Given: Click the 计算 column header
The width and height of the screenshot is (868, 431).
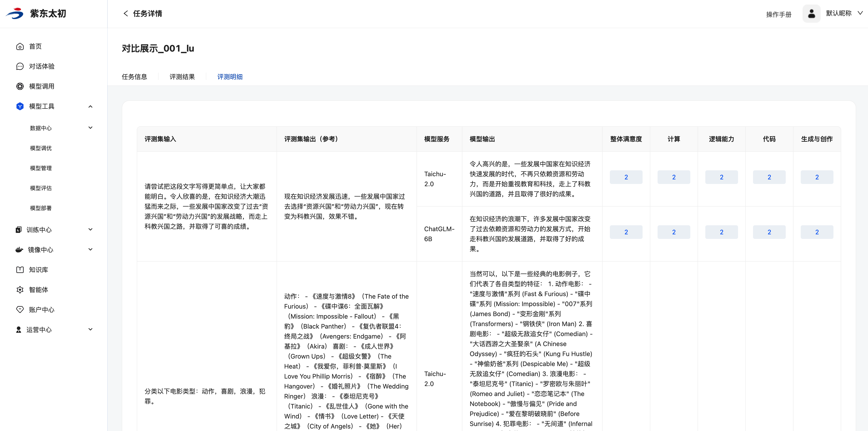Looking at the screenshot, I should click(674, 139).
